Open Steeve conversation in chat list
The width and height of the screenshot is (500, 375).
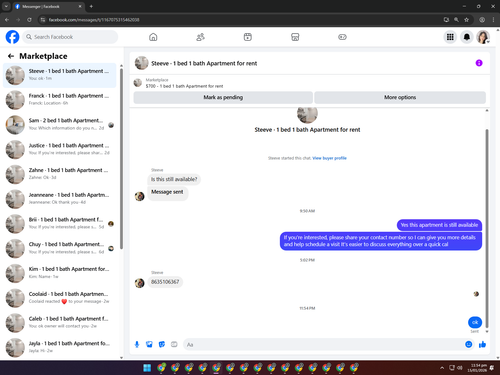pos(60,75)
